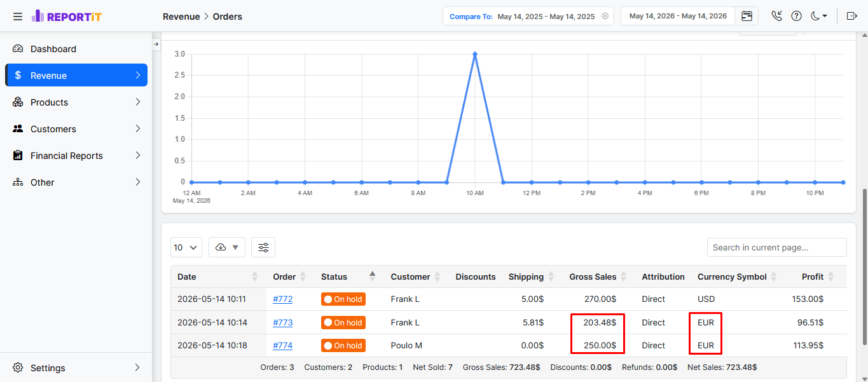Screen dimensions: 868x382
Task: Click the Other hierarchy icon
Action: [18, 182]
